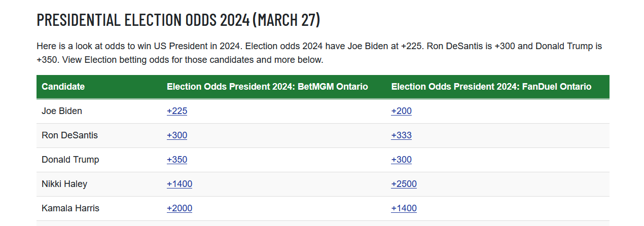Select Donald Trump's FanDuel +300 odds
644x226 pixels.
coord(401,160)
